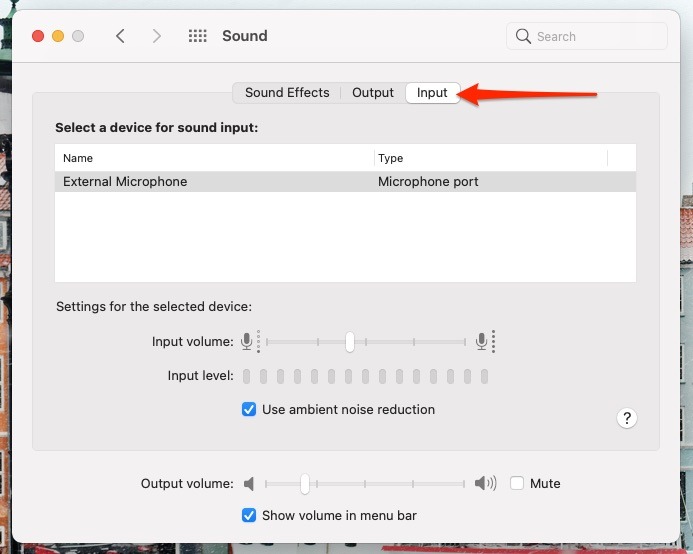Show all preferences via grid icon
This screenshot has height=554, width=693.
[x=198, y=36]
